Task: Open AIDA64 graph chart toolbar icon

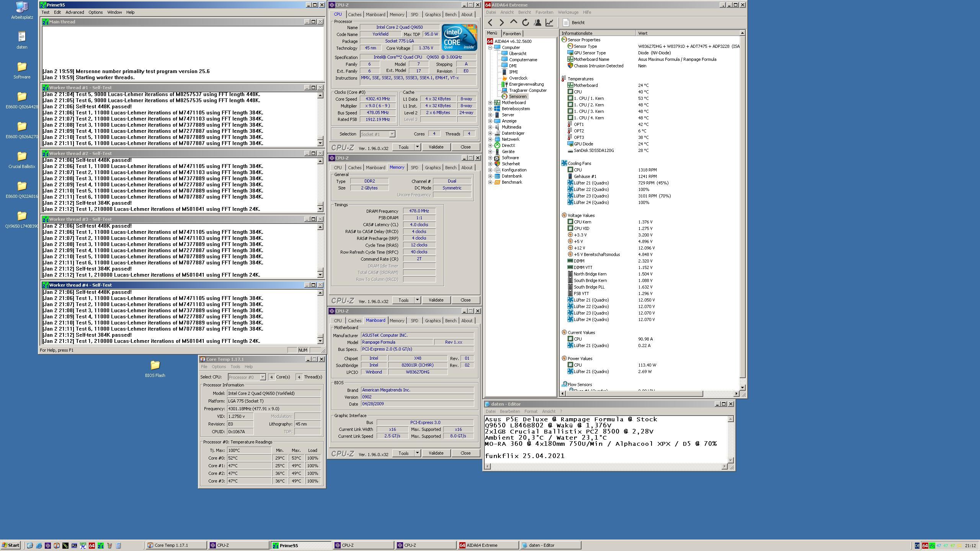Action: [x=549, y=23]
